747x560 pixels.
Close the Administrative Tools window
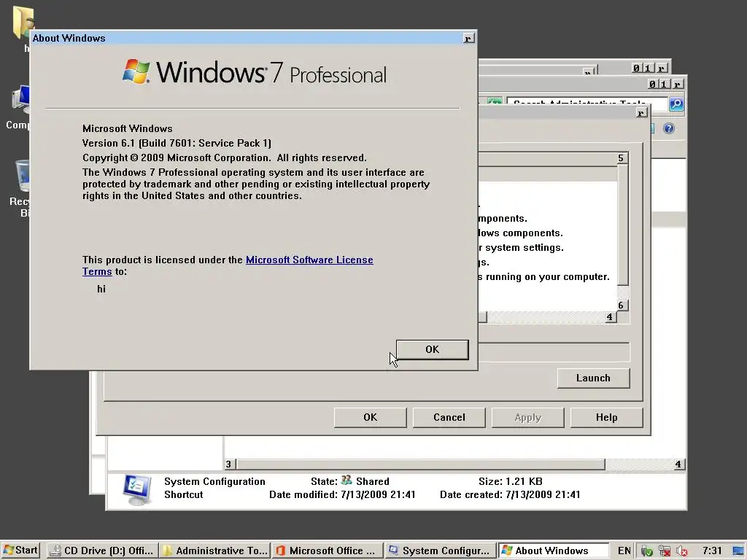pyautogui.click(x=678, y=85)
